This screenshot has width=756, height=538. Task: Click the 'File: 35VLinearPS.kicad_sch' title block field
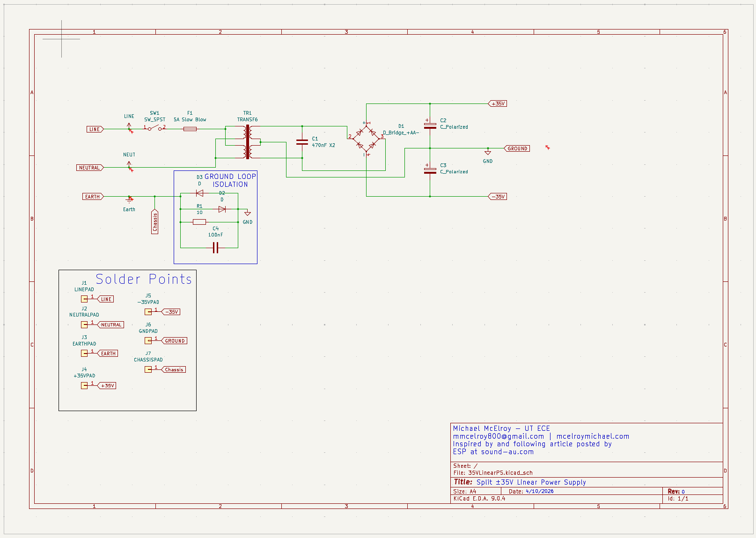493,473
